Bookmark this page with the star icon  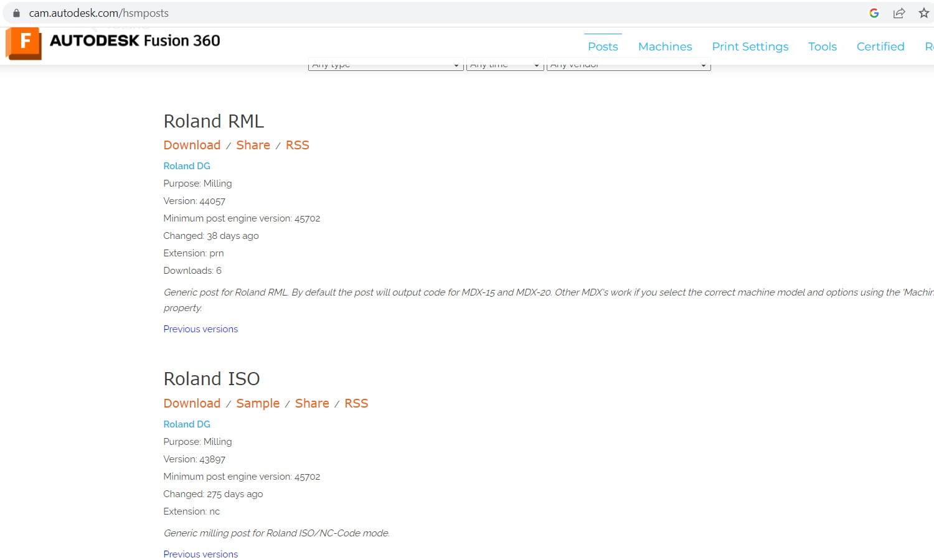click(x=924, y=13)
